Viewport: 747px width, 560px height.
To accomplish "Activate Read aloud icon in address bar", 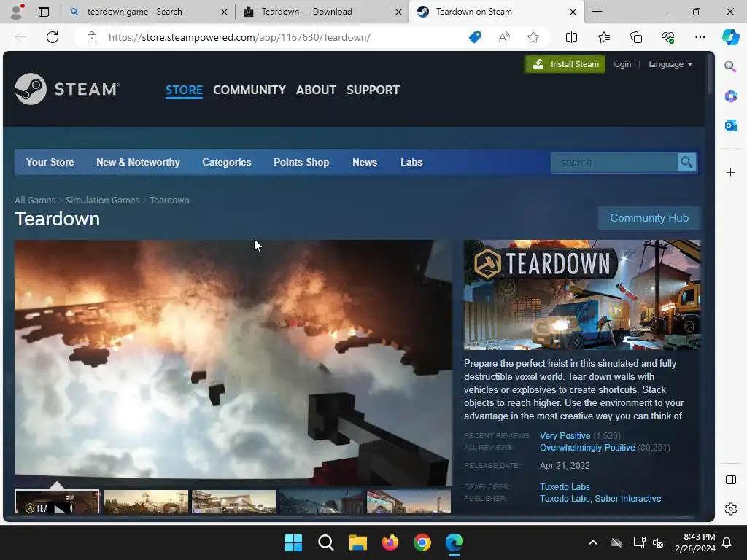I will pyautogui.click(x=504, y=37).
